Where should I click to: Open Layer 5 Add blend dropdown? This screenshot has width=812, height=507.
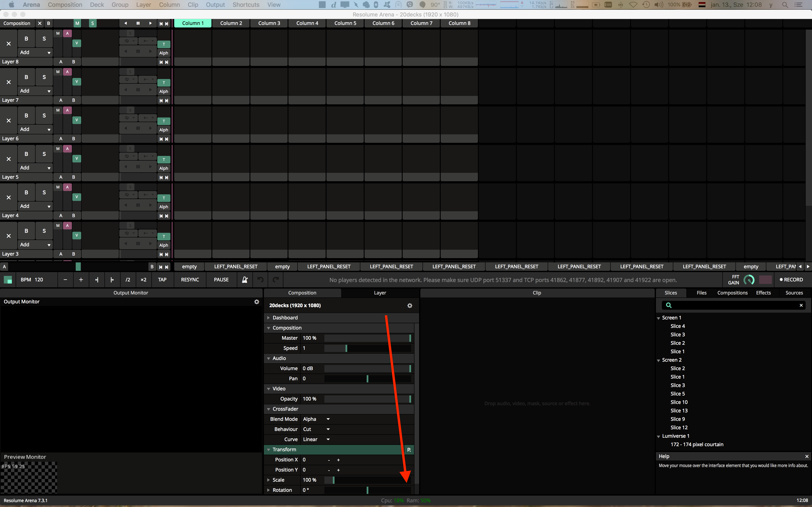pyautogui.click(x=35, y=168)
